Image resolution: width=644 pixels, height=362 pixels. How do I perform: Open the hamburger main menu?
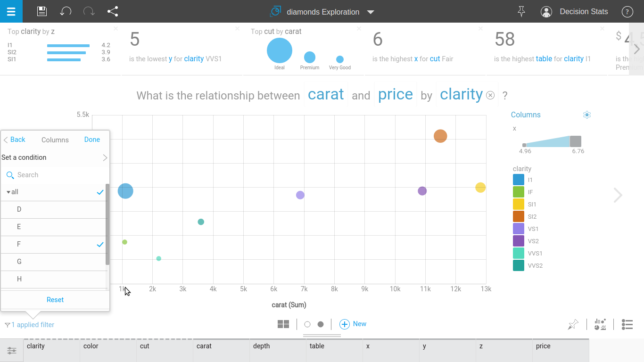tap(11, 11)
